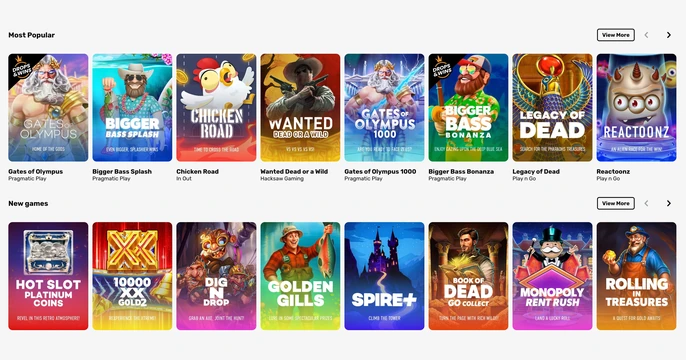Go to next New games page

[668, 203]
